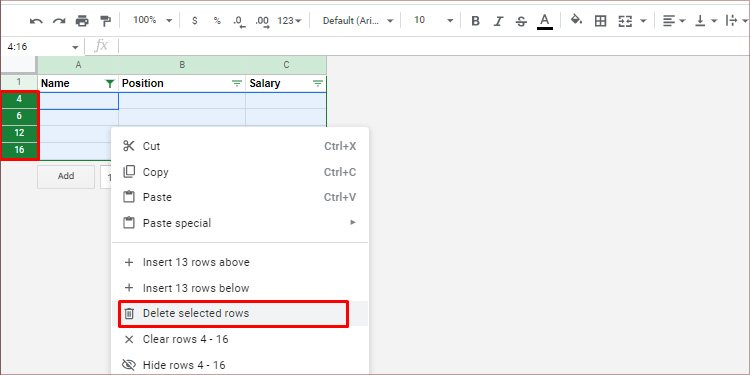Open the filter on Salary column

click(x=318, y=84)
